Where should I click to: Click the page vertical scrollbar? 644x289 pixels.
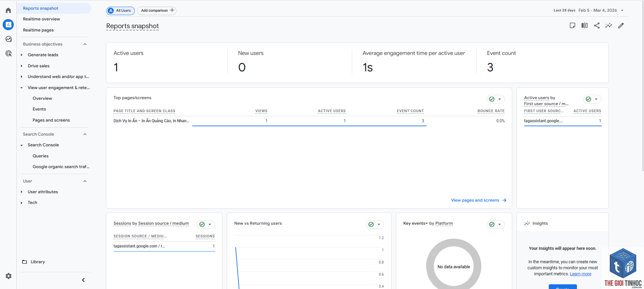click(642, 85)
